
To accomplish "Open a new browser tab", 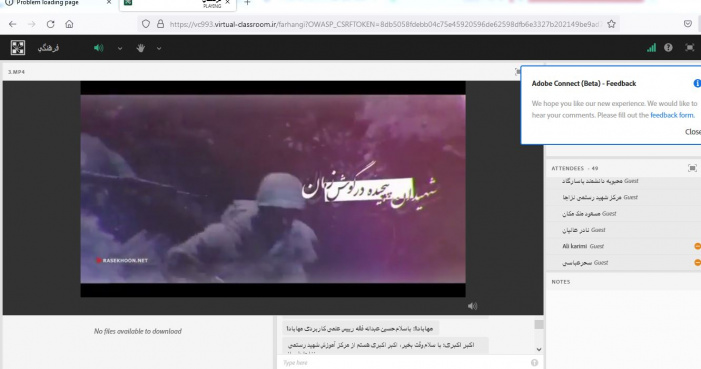I will (x=247, y=3).
